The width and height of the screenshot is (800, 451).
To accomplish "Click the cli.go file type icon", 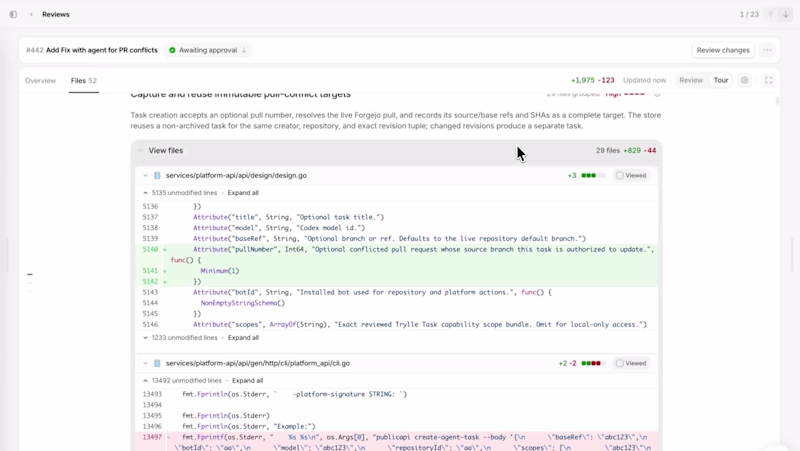I will [x=157, y=363].
